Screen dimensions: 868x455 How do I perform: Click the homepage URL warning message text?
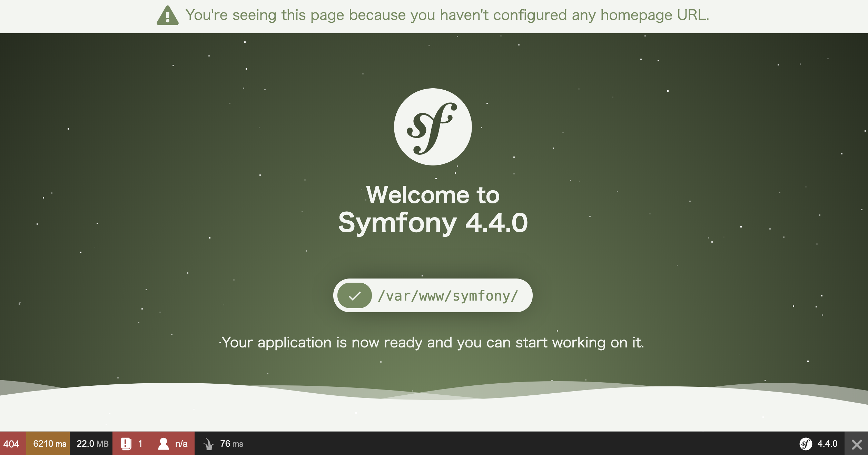(447, 15)
